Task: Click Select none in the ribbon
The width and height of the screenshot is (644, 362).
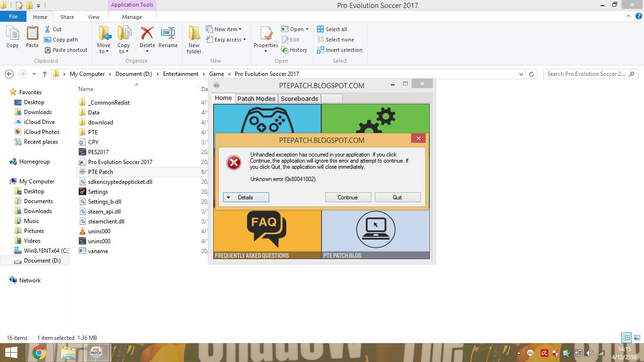Action: pos(335,40)
